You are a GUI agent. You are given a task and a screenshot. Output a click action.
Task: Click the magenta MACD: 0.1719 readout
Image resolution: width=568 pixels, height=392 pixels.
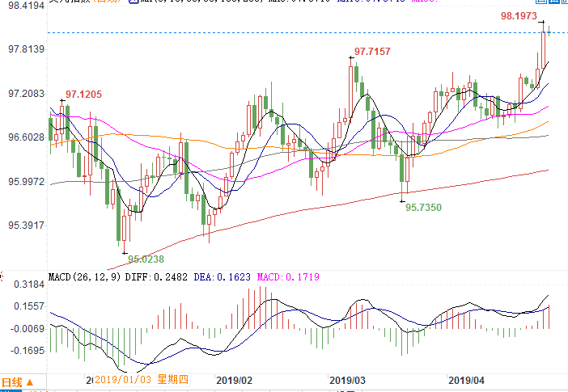click(288, 277)
